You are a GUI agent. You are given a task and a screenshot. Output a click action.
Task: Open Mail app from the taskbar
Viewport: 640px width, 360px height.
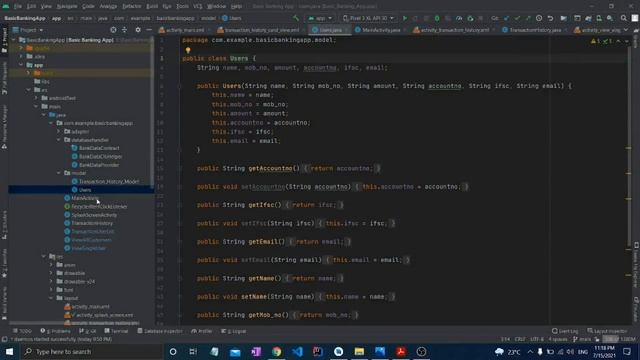[236, 351]
